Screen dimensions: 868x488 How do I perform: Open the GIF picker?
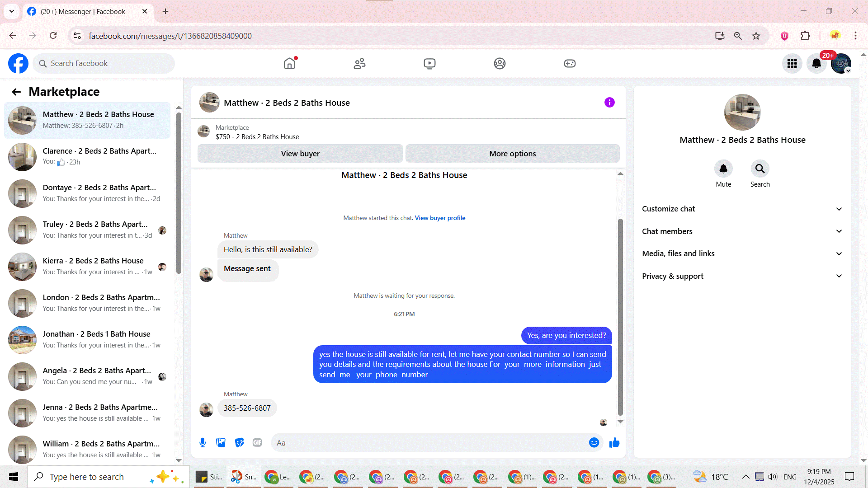point(257,443)
